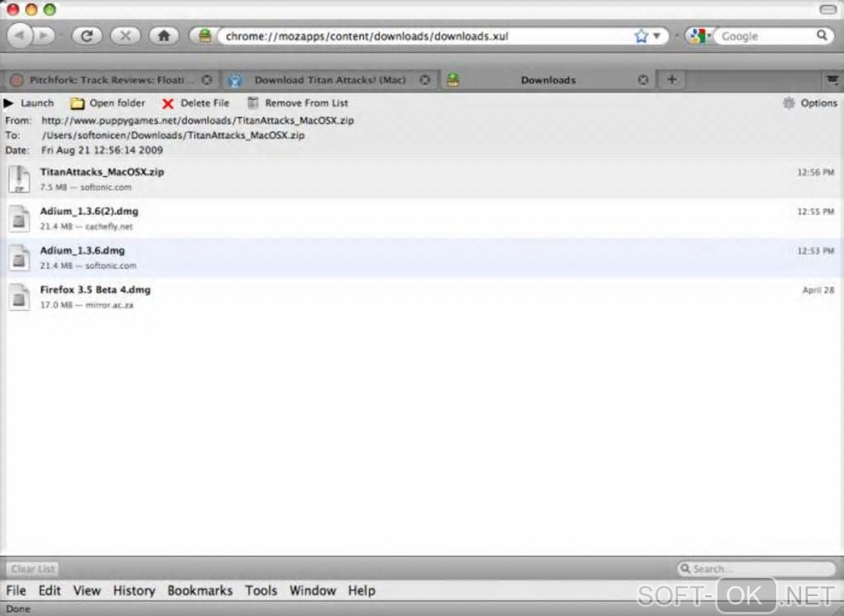Launch the selected download
Screen dimensions: 844x616
(29, 103)
